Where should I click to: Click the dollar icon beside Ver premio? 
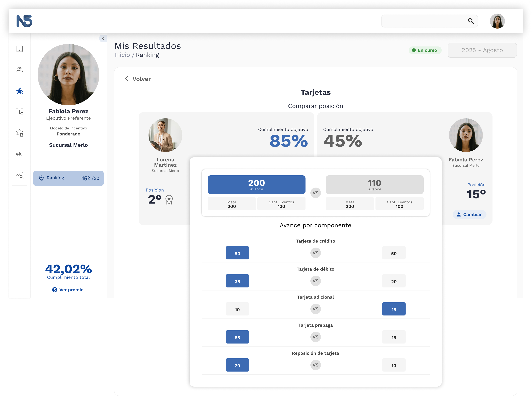tap(55, 290)
